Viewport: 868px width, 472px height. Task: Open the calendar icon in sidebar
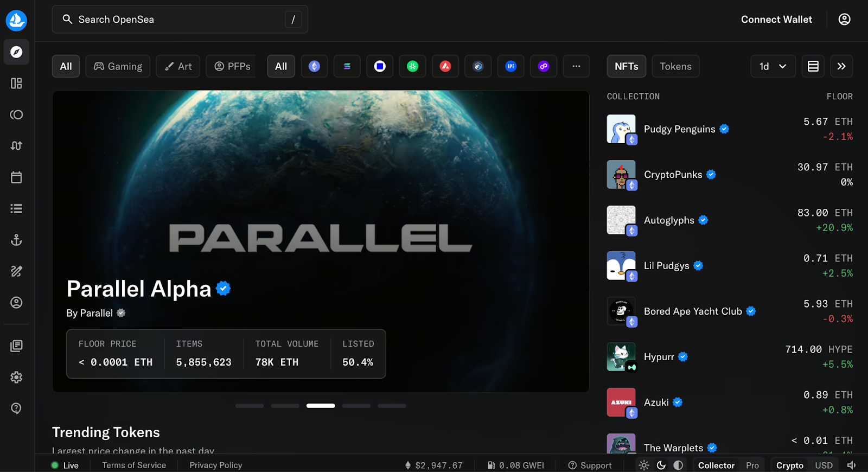point(16,177)
